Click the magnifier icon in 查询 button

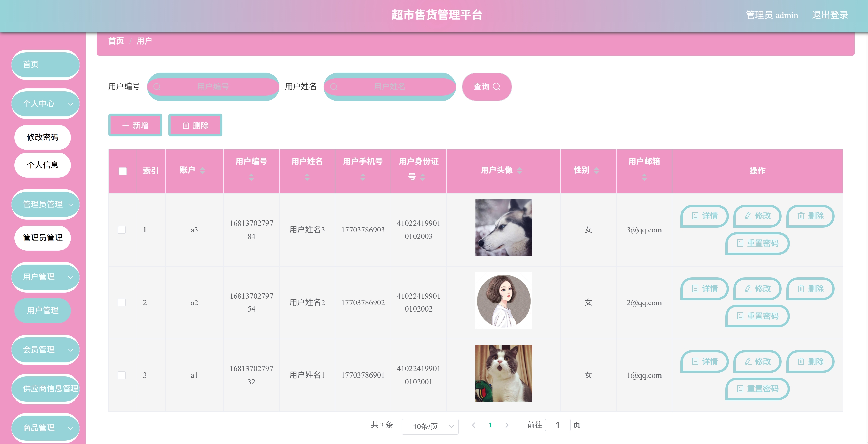pyautogui.click(x=496, y=87)
